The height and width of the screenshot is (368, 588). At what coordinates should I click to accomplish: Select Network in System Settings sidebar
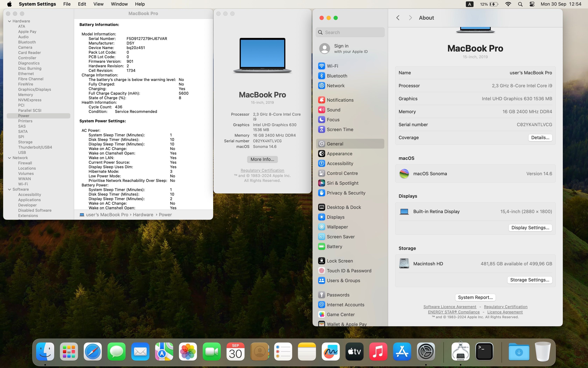(350, 86)
